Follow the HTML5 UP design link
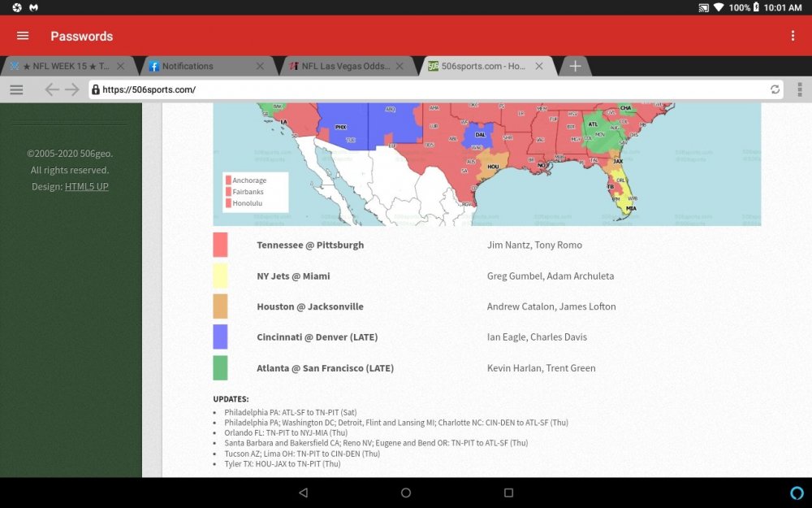Image resolution: width=812 pixels, height=508 pixels. [87, 187]
